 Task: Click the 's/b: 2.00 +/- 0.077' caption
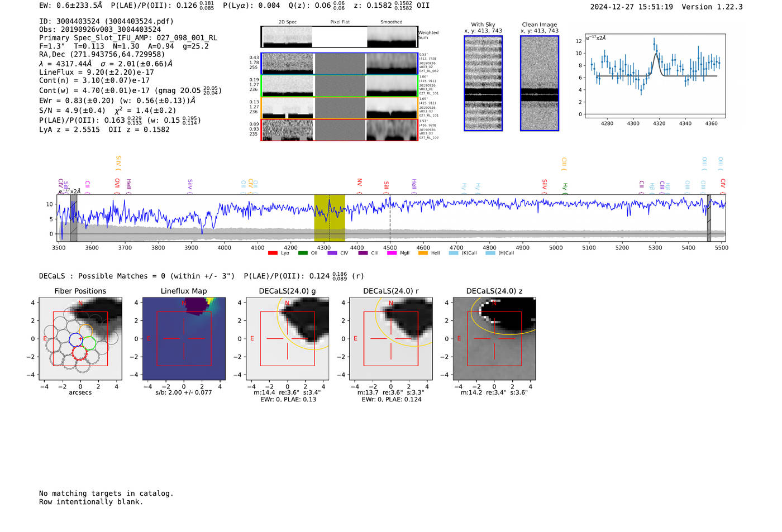point(184,392)
